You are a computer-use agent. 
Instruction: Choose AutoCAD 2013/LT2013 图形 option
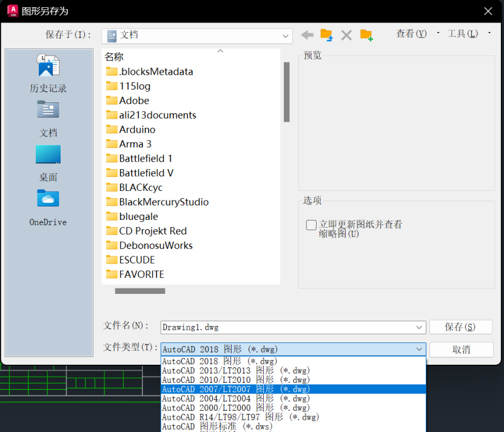click(293, 370)
